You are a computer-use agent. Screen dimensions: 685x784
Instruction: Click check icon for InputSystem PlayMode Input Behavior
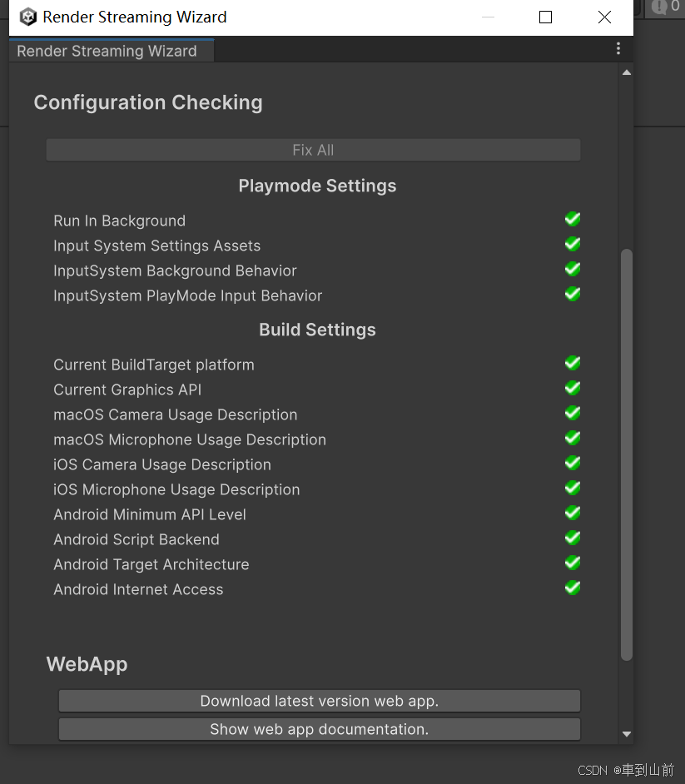pos(573,294)
